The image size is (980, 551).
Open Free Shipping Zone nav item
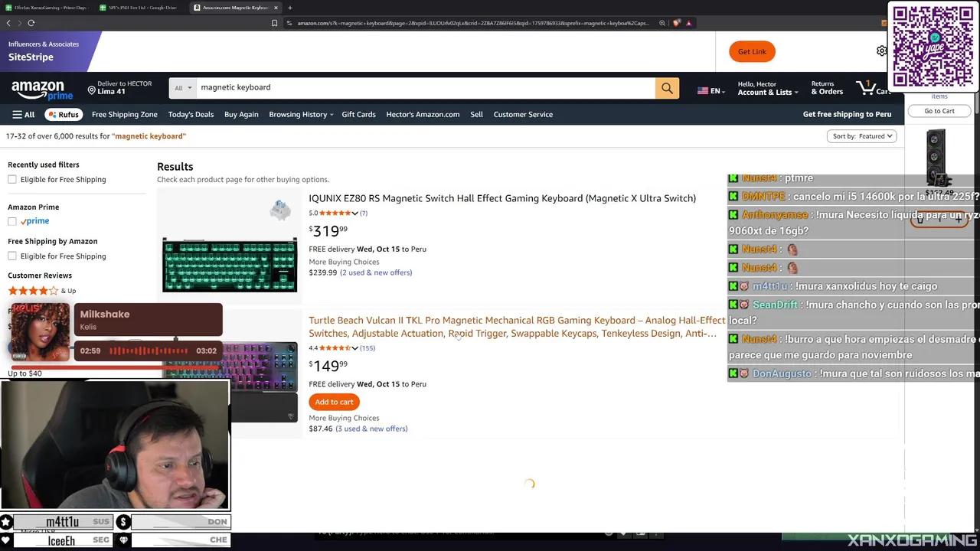(124, 115)
